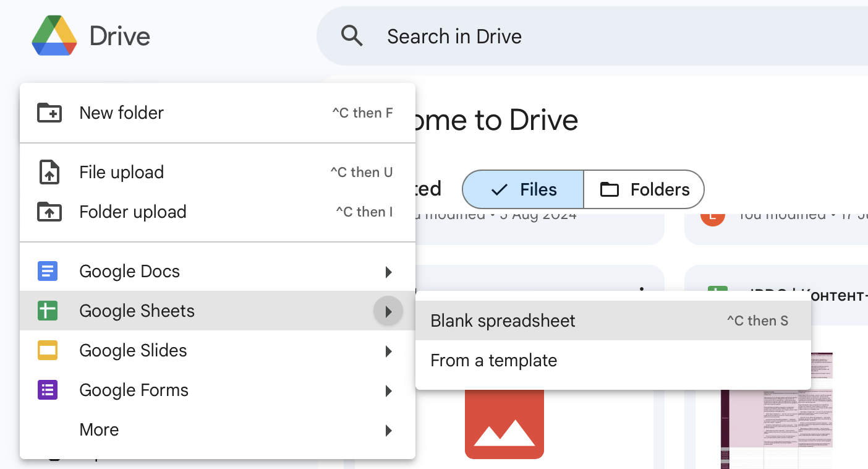Expand the Google Forms submenu arrow
The image size is (868, 469).
coord(388,390)
